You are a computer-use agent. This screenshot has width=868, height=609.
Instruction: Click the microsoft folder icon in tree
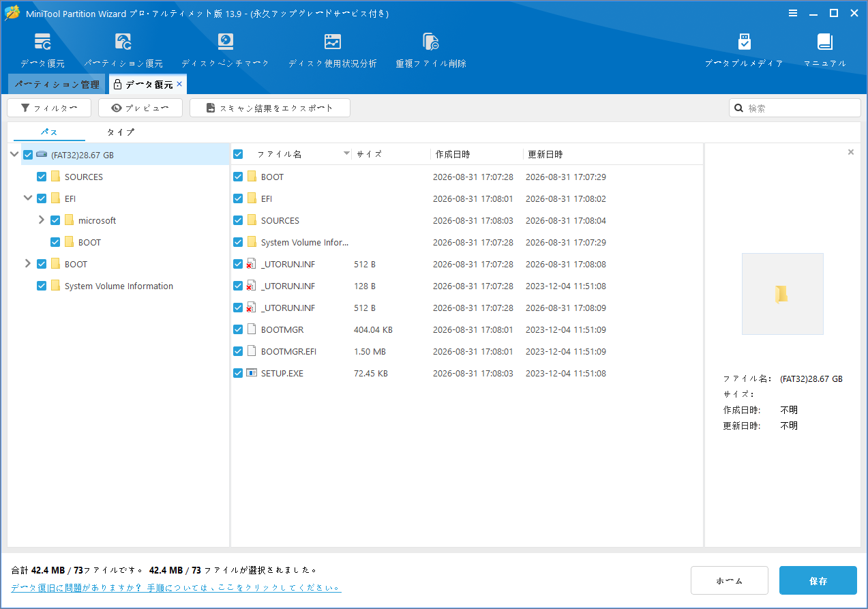click(x=69, y=220)
